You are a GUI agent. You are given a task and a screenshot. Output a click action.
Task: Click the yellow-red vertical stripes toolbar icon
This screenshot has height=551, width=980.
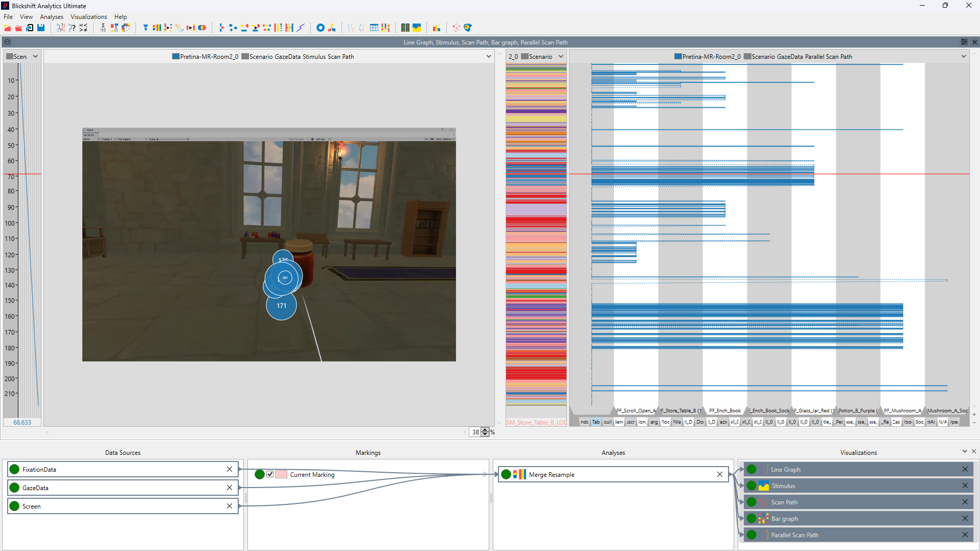(x=278, y=28)
